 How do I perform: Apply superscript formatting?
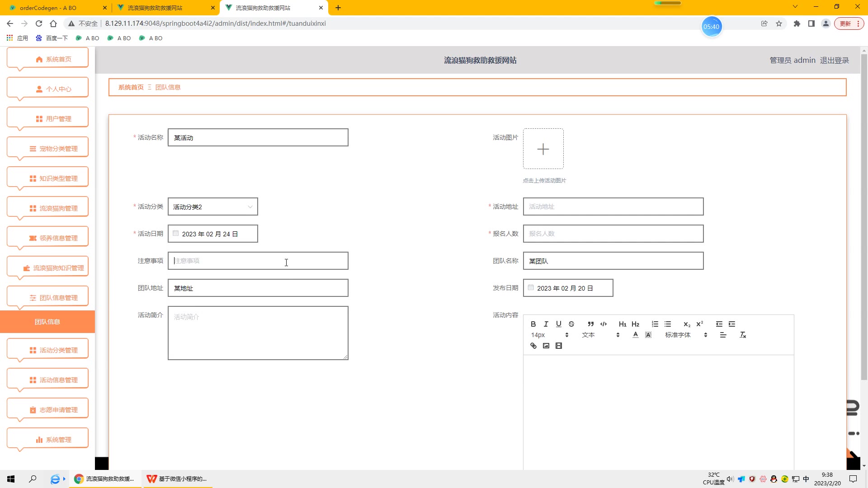tap(700, 324)
